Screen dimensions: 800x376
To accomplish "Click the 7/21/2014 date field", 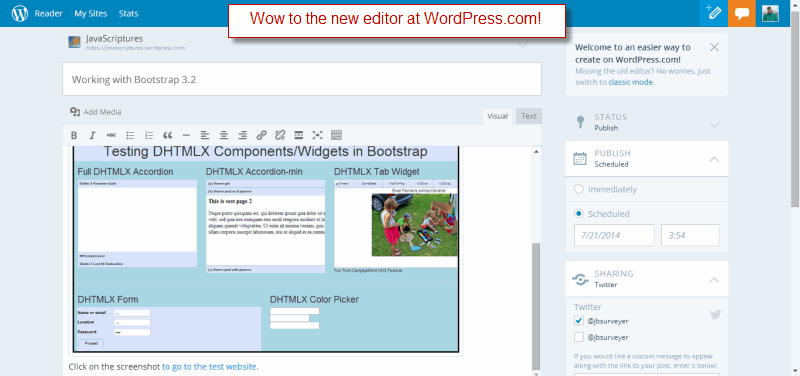I will tap(614, 235).
